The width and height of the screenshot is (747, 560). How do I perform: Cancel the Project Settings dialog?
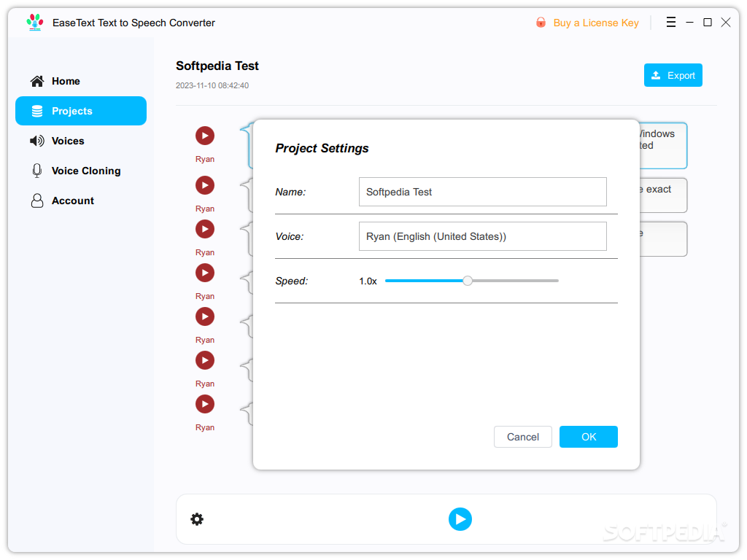point(522,437)
